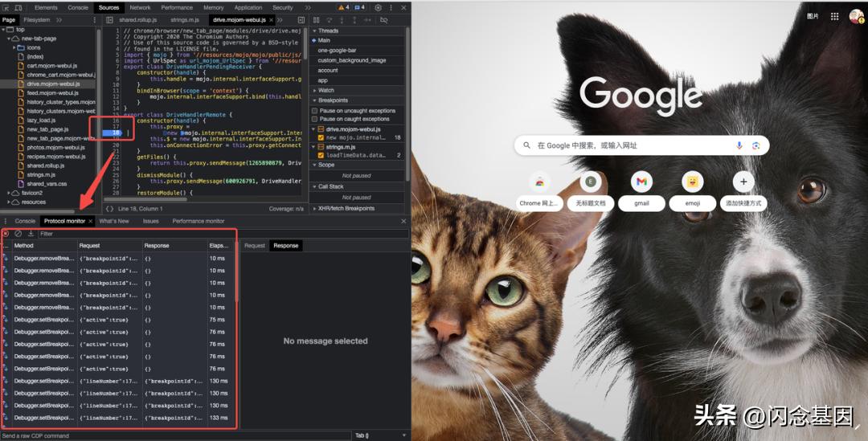Image resolution: width=868 pixels, height=441 pixels.
Task: Open the blue messages count badge
Action: point(359,8)
